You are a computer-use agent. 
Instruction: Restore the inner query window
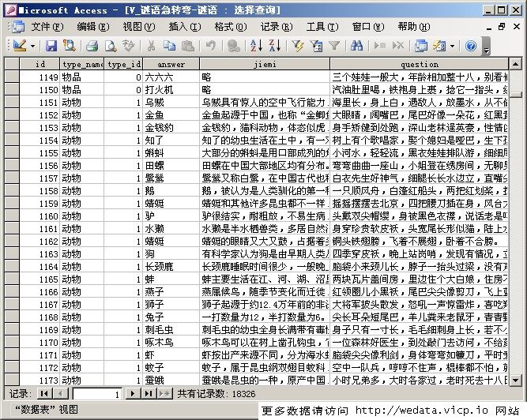(502, 27)
